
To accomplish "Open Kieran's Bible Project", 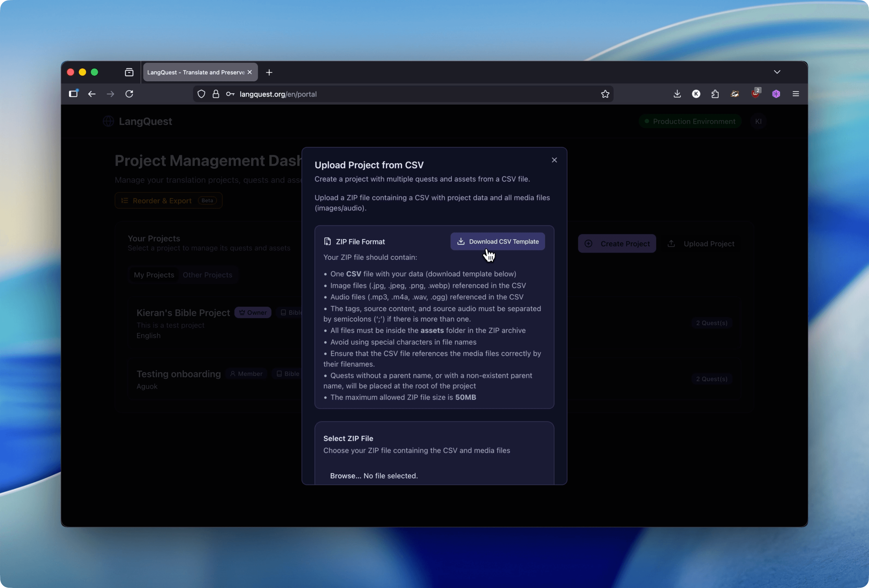I will [x=183, y=313].
